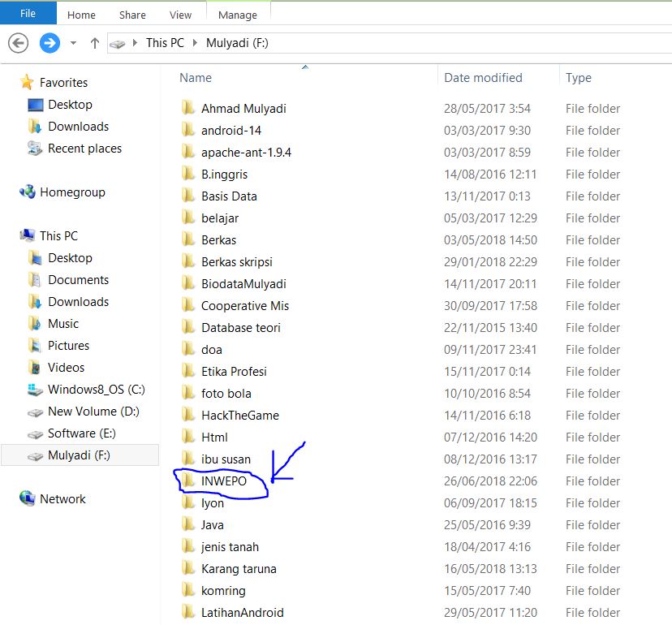Select the Karang taruna folder name
The width and height of the screenshot is (672, 625).
coord(239,568)
